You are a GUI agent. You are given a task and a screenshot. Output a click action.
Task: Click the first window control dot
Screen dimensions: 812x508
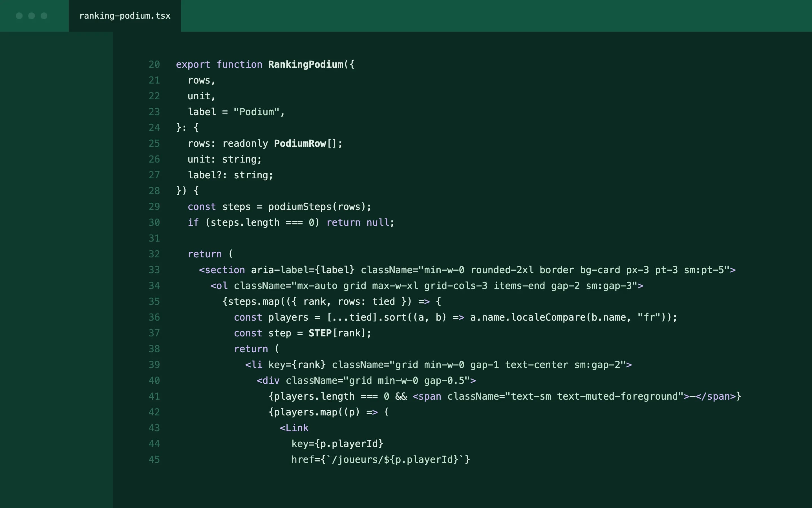pos(19,16)
